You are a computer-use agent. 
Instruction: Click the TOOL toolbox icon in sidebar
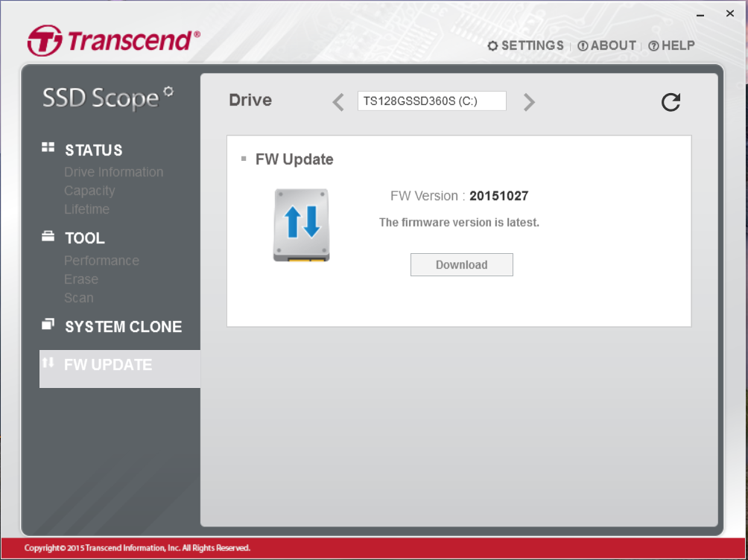point(48,237)
